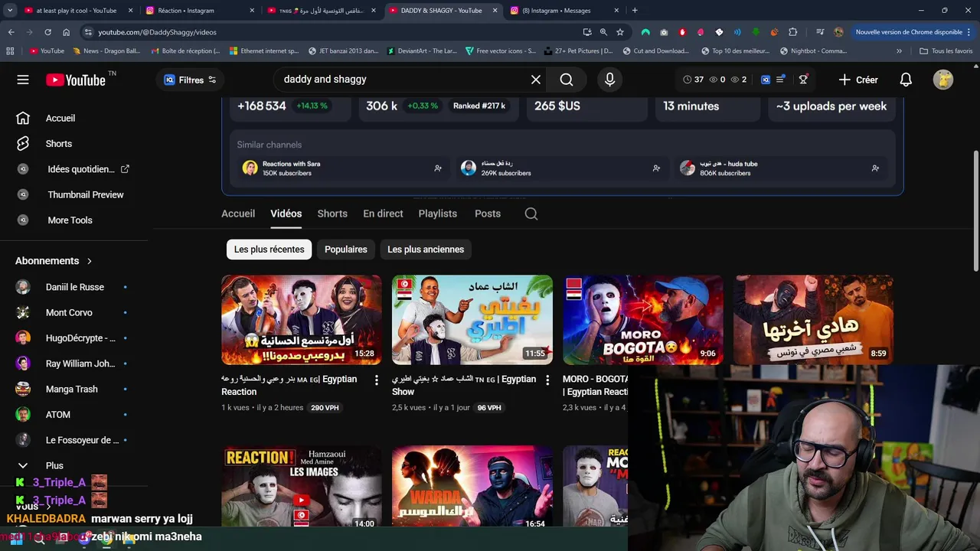Clear the search box with the X

tap(536, 80)
